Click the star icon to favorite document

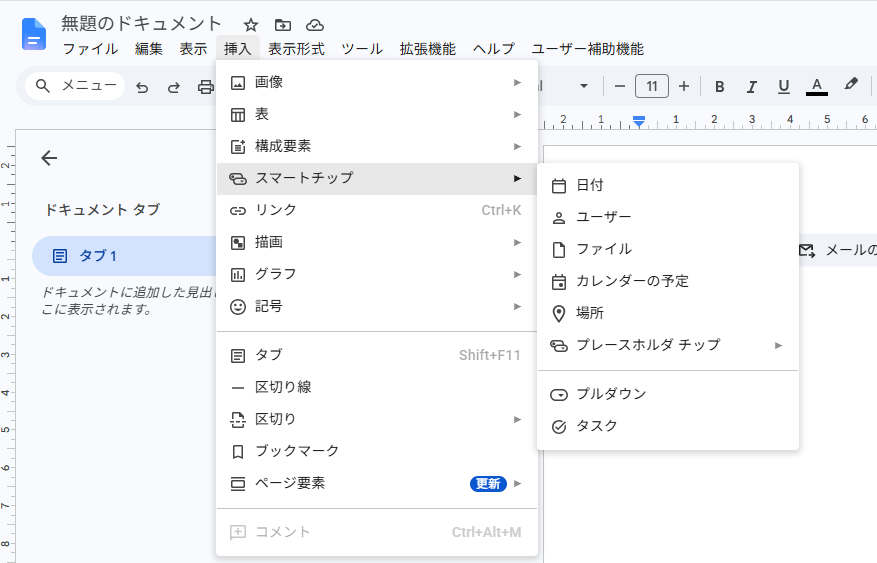251,25
